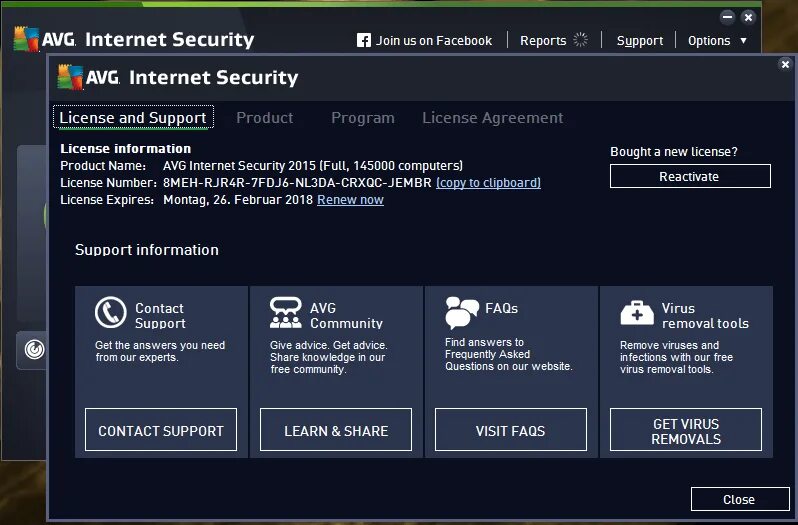Open the License Agreement tab

(x=493, y=118)
